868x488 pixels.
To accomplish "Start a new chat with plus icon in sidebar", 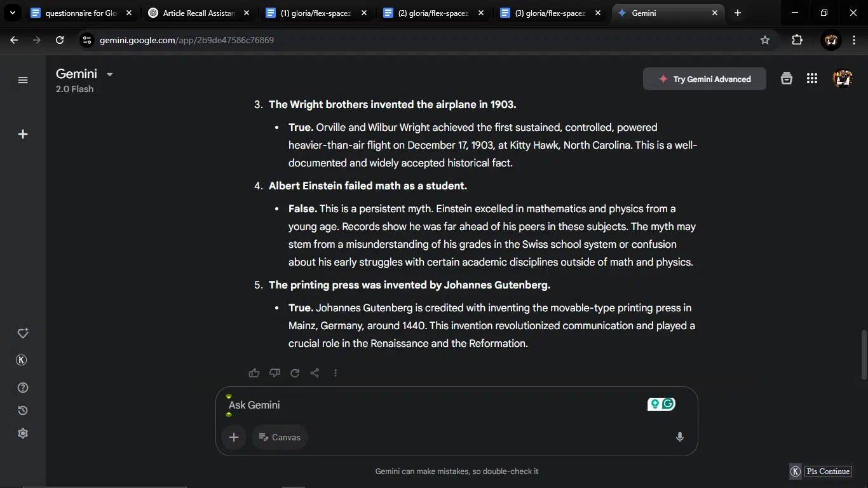I will 23,134.
